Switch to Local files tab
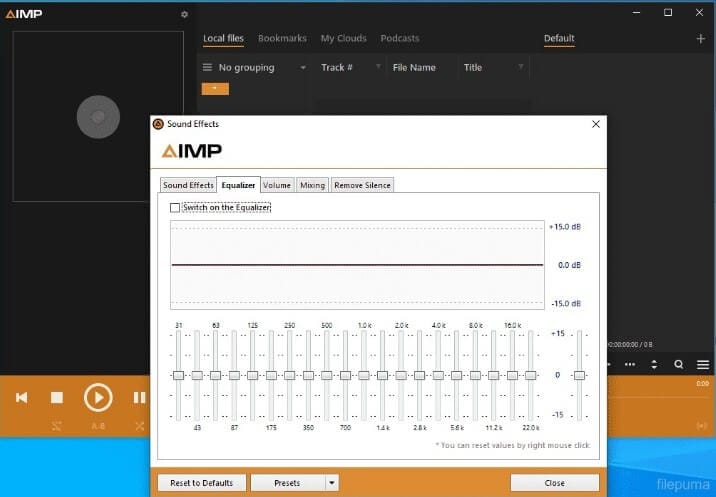 tap(223, 38)
